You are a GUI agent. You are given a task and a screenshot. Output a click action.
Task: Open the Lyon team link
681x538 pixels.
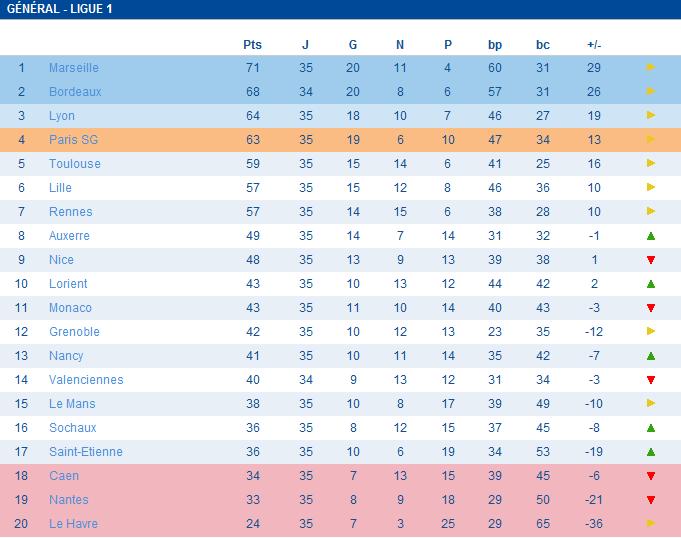[x=62, y=116]
